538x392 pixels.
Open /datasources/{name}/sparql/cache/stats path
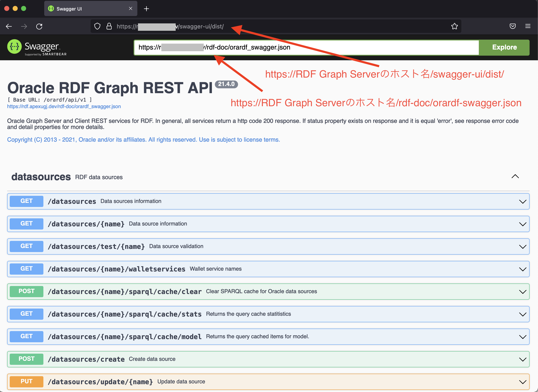(124, 314)
